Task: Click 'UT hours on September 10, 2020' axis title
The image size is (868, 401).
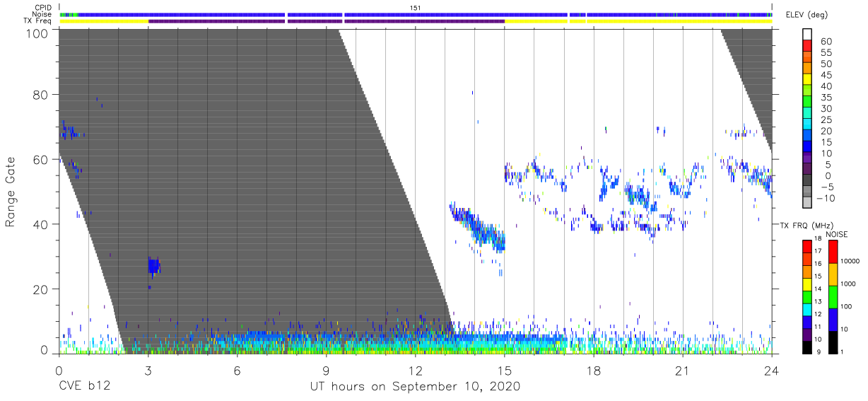Action: pyautogui.click(x=415, y=387)
